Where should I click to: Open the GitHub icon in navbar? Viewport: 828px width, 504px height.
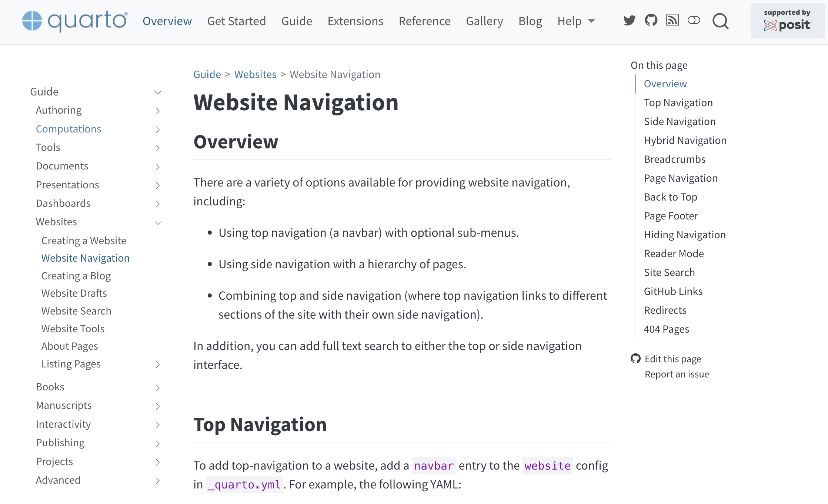[x=651, y=20]
